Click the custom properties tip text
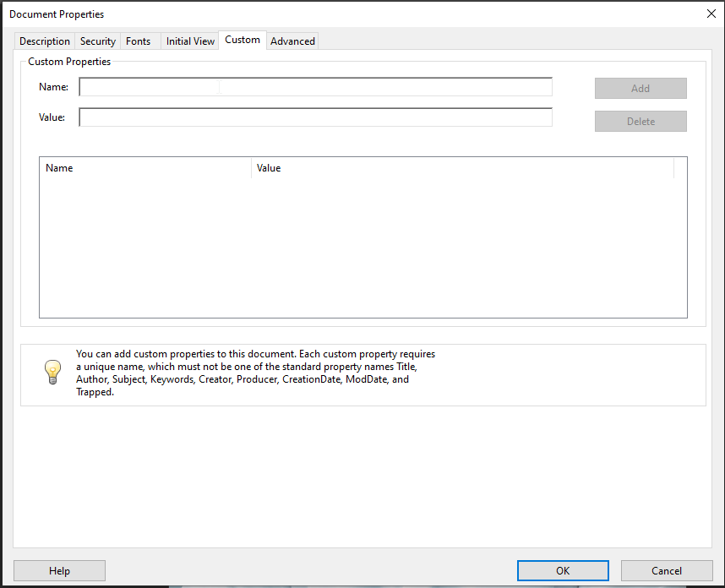 click(x=255, y=373)
